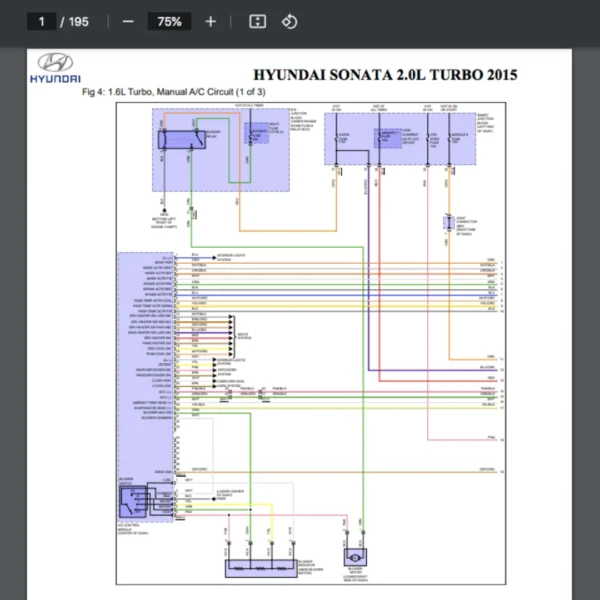This screenshot has width=600, height=600.
Task: Rotate the document with the rotate icon
Action: [x=289, y=21]
